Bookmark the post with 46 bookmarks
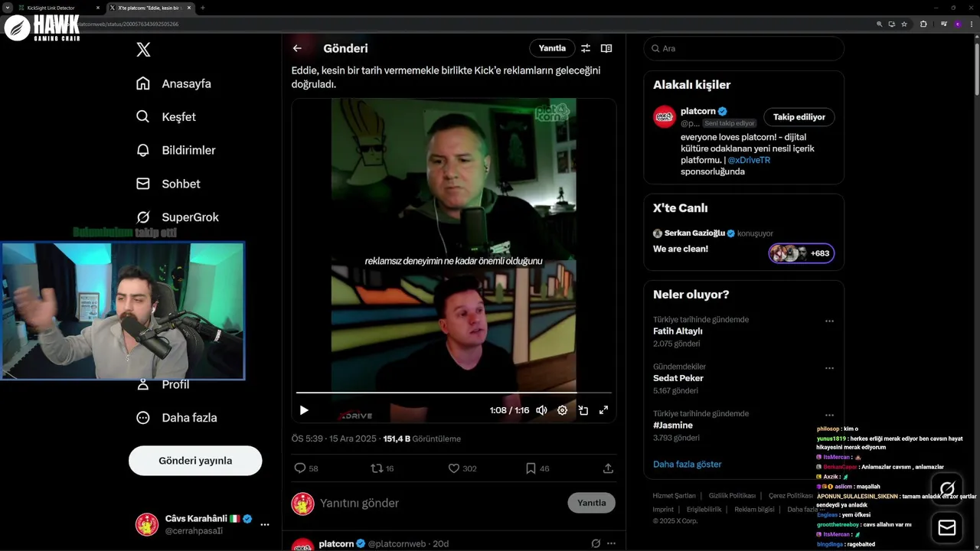The width and height of the screenshot is (980, 551). [x=531, y=468]
